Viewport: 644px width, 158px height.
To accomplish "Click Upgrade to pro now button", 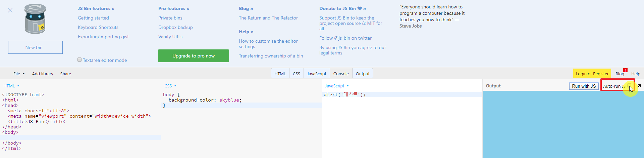I will point(194,56).
